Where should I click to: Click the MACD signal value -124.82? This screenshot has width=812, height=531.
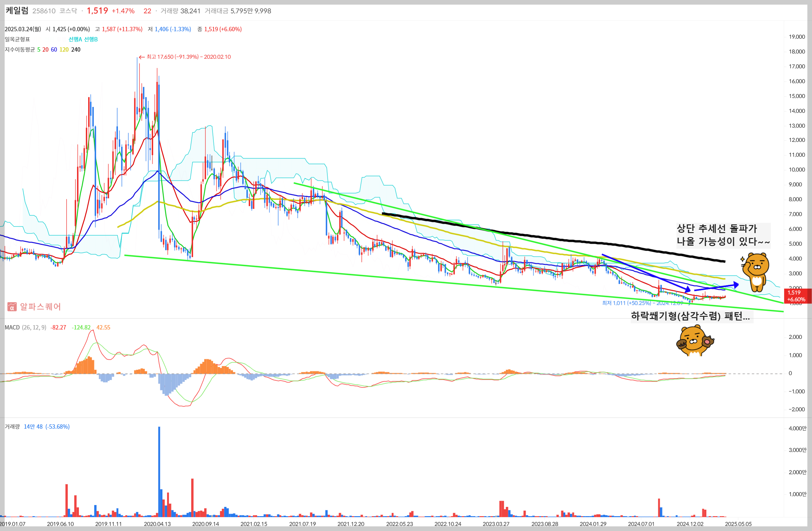tap(81, 327)
